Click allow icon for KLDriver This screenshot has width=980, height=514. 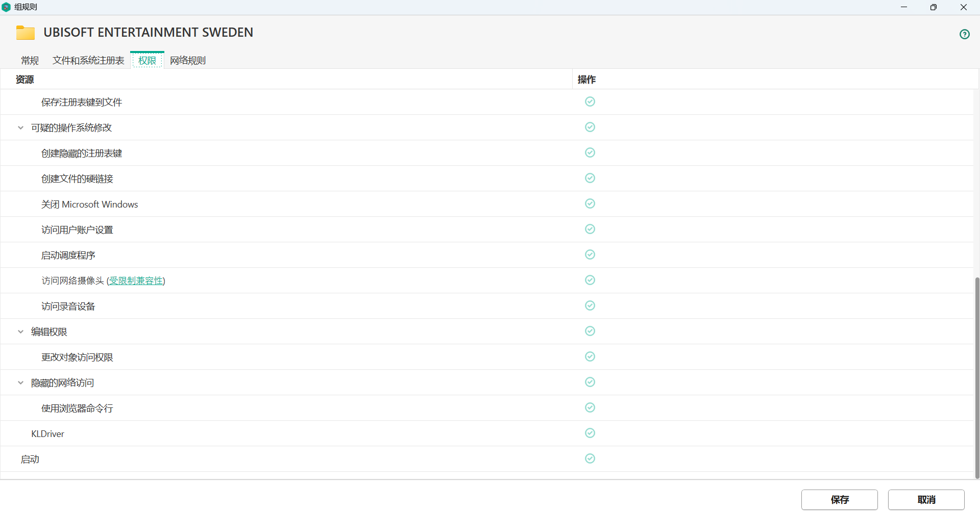(x=590, y=433)
